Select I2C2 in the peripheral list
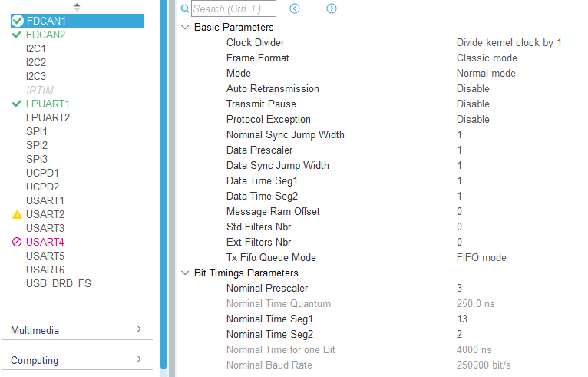588x377 pixels. [x=36, y=62]
